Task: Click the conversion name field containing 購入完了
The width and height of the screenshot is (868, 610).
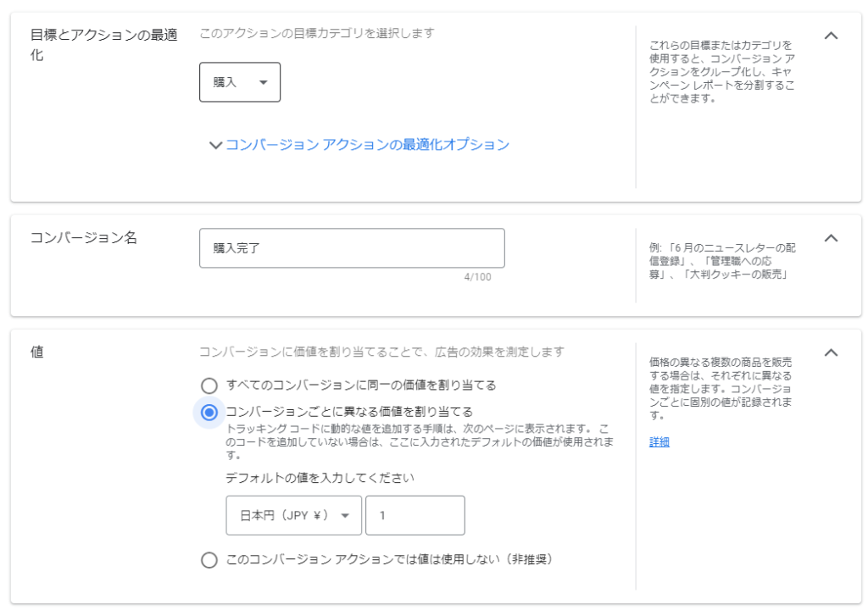Action: click(x=352, y=248)
